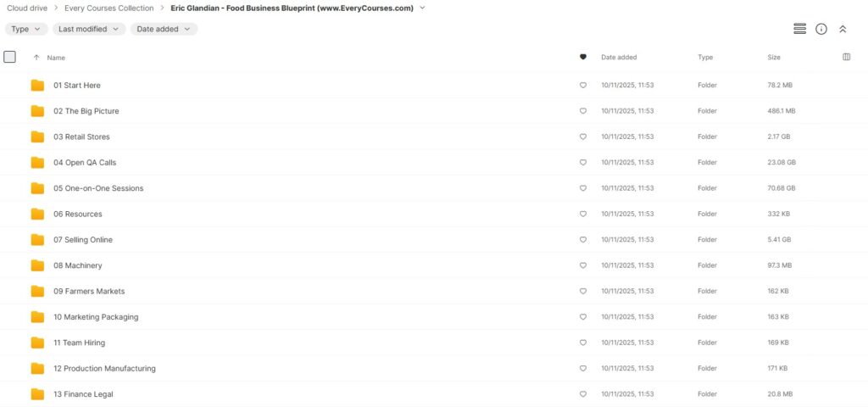Viewport: 868px width, 407px height.
Task: Switch to list view layout icon
Action: tap(799, 29)
